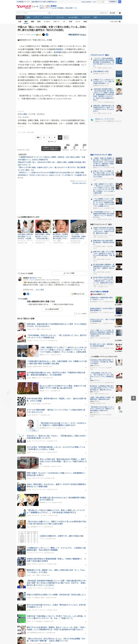
Task: Select the ライブ tab in main navigation
Action: (x=37, y=17)
